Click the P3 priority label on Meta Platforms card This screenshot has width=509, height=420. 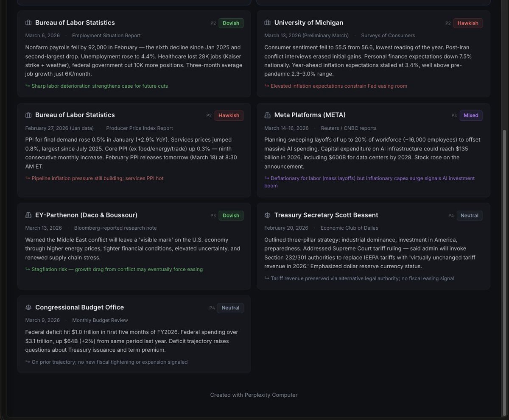(x=454, y=116)
